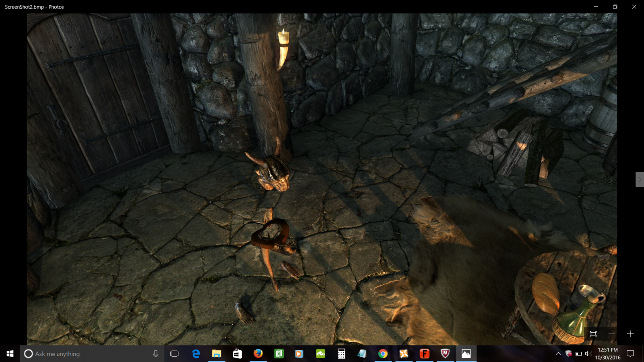Open the Action Center notifications
The height and width of the screenshot is (362, 644).
click(630, 354)
